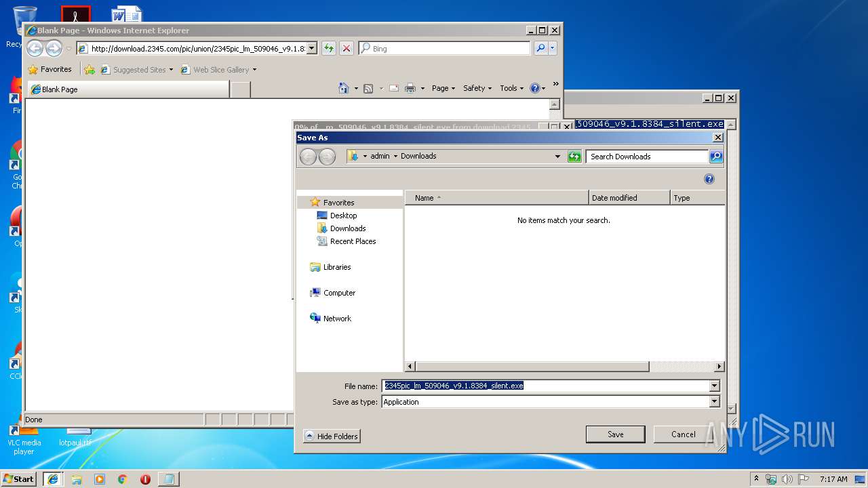This screenshot has height=488, width=868.
Task: Click IE Home icon
Action: [x=344, y=88]
